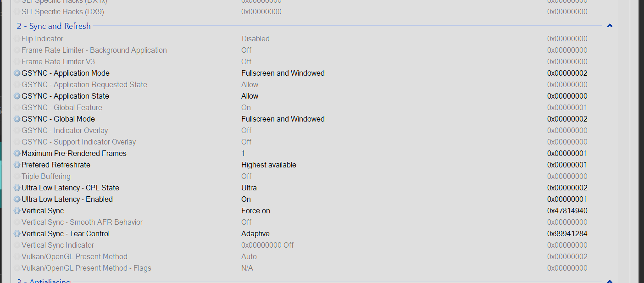Click faded gear beside Frame Rate Limiter V3
Screen dimensions: 644x283
[x=17, y=62]
